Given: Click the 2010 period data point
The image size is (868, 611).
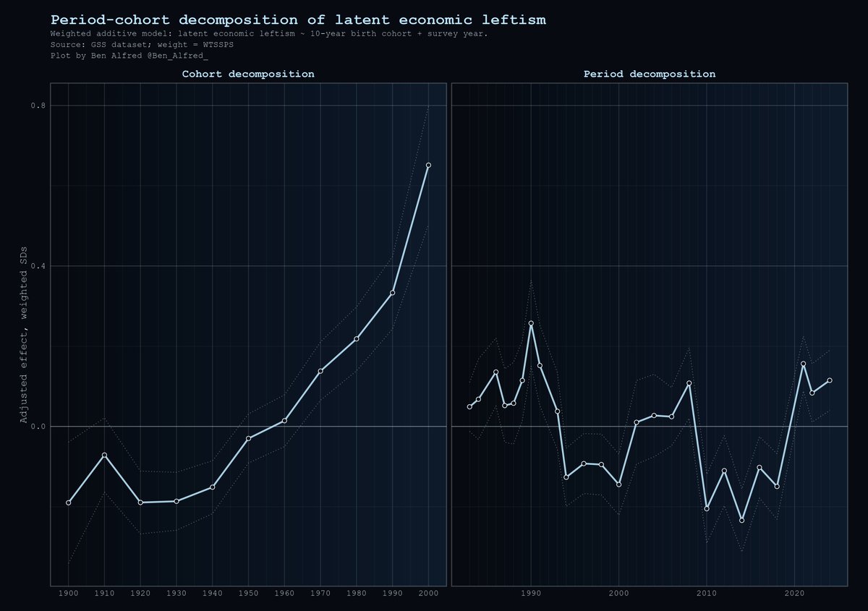Looking at the screenshot, I should 707,508.
